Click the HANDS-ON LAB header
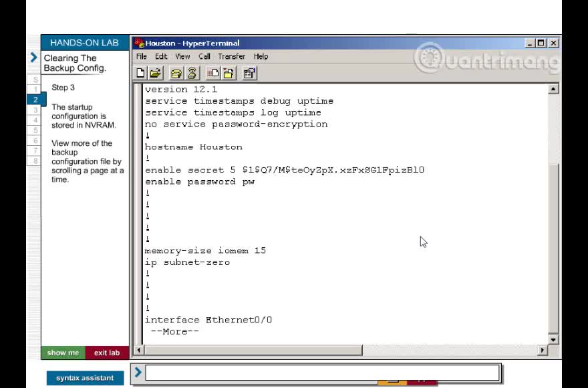The width and height of the screenshot is (588, 388). 85,43
